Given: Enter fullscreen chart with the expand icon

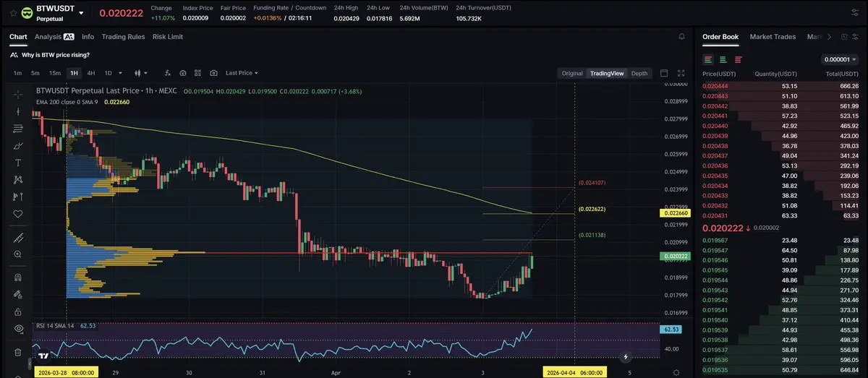Looking at the screenshot, I should 681,73.
